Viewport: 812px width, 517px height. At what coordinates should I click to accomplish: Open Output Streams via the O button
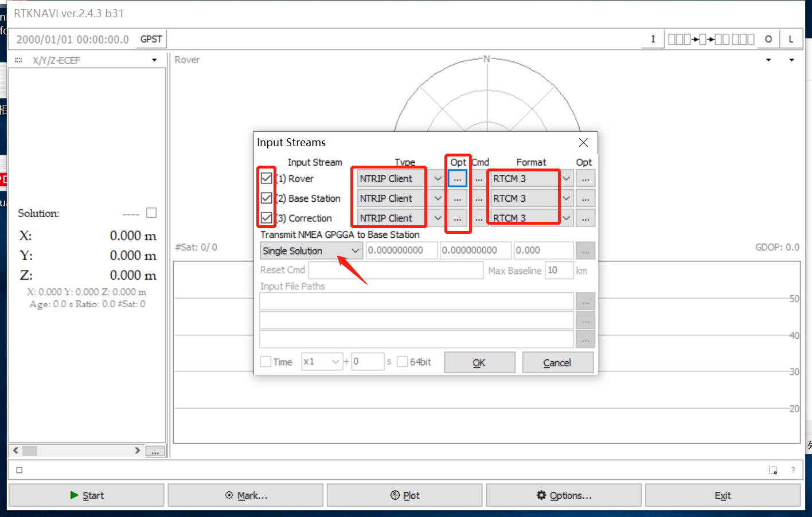tap(768, 39)
